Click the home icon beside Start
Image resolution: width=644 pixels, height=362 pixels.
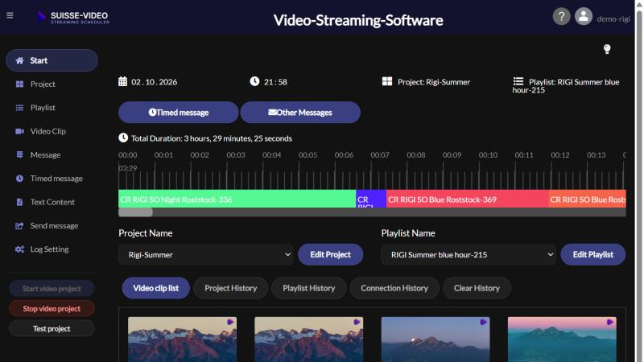(19, 60)
